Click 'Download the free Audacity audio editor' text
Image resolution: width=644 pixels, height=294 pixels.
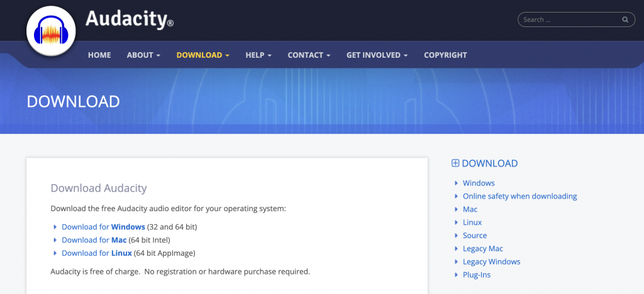[x=168, y=209]
